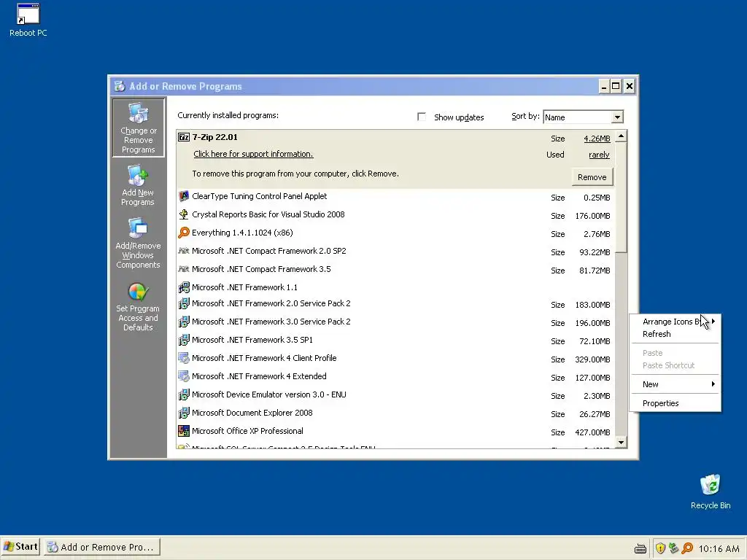This screenshot has height=560, width=747.
Task: Click the rarely used link
Action: tap(599, 155)
